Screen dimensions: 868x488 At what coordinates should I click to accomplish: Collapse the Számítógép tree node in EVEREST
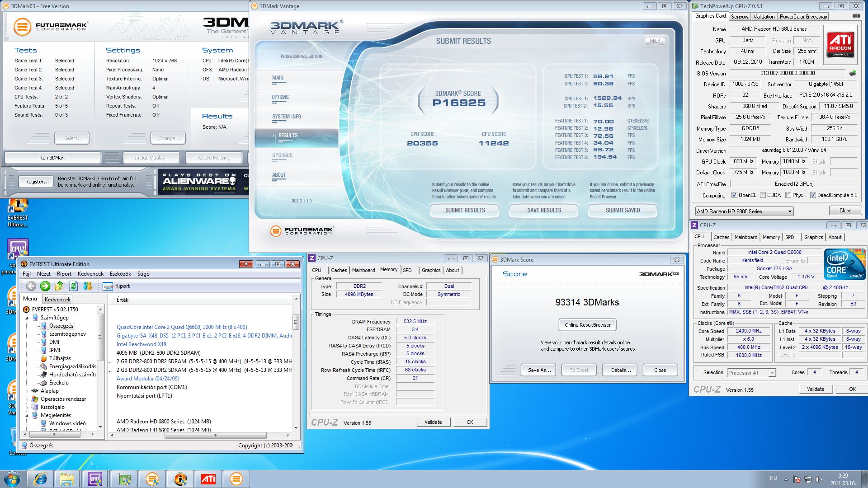(27, 318)
